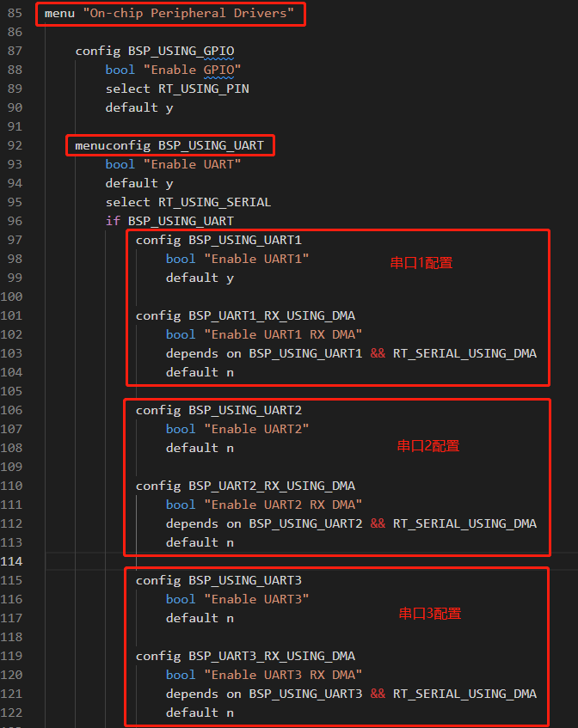Click the bool "Enable UART3" line
Viewport: 578px width, 728px height.
tap(237, 599)
